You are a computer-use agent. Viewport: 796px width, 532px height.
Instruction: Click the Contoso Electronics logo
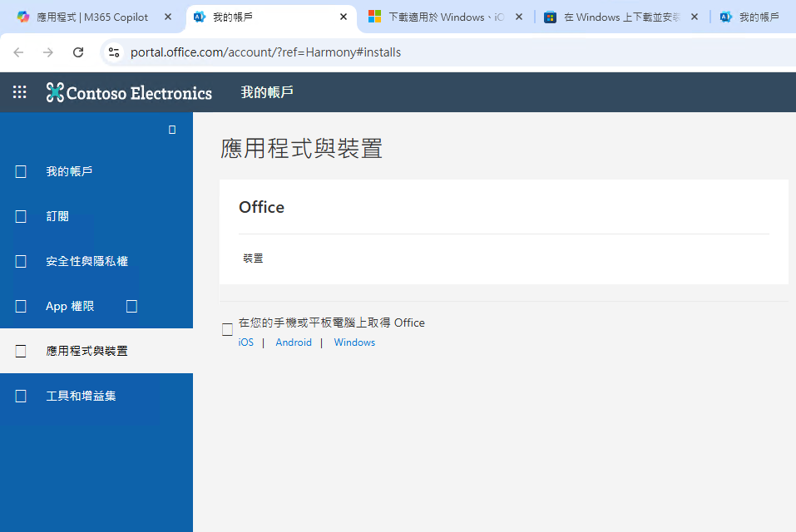[x=129, y=92]
